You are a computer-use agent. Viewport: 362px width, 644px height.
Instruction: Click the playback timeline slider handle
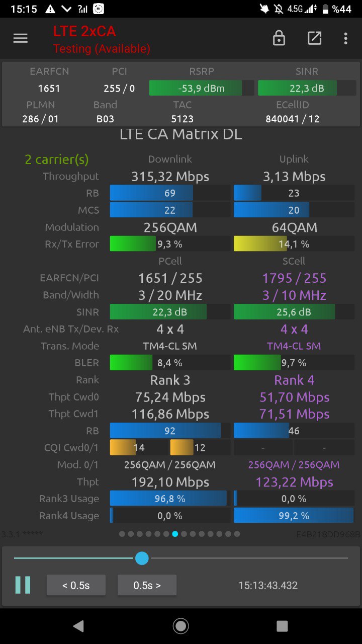[x=142, y=558]
